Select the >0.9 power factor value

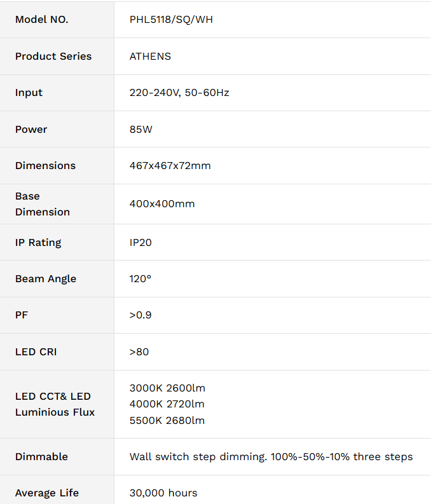[140, 315]
